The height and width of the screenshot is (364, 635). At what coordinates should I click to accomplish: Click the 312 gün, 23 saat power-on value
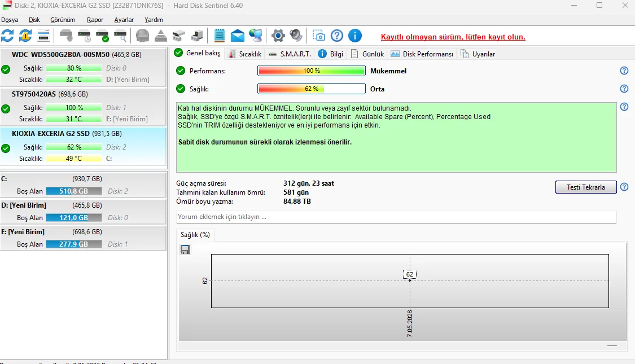pyautogui.click(x=309, y=183)
